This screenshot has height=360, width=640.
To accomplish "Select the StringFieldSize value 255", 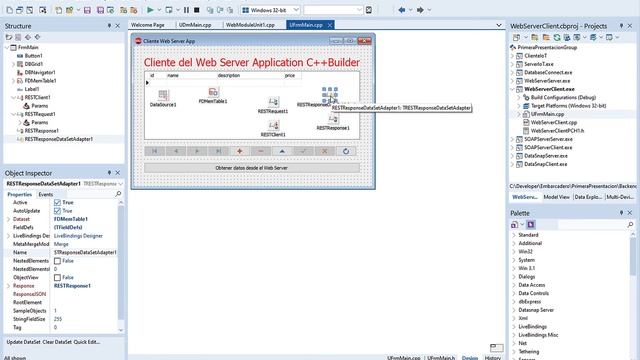I will [x=58, y=319].
